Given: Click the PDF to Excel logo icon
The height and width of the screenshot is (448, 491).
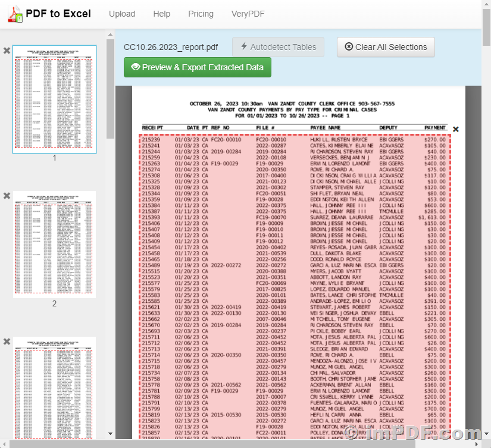Looking at the screenshot, I should [15, 14].
